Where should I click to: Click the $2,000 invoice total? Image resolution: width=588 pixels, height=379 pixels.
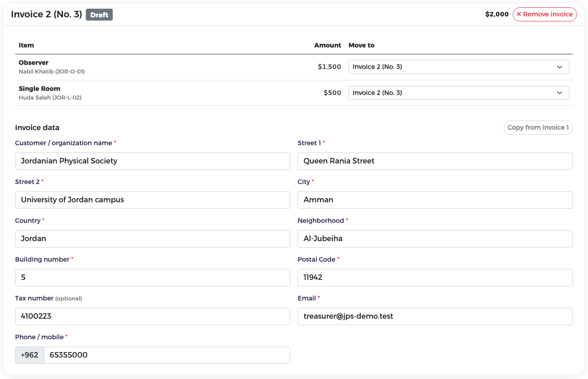click(x=497, y=14)
